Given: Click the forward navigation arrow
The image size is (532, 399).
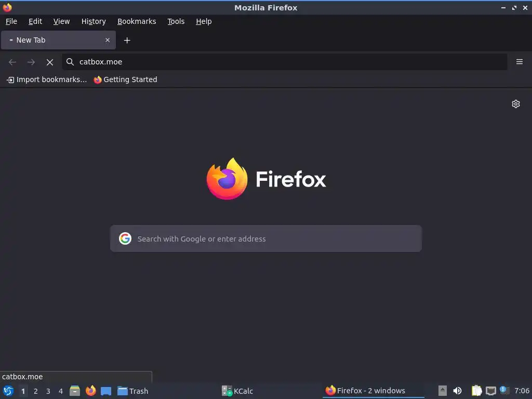Looking at the screenshot, I should (x=31, y=62).
